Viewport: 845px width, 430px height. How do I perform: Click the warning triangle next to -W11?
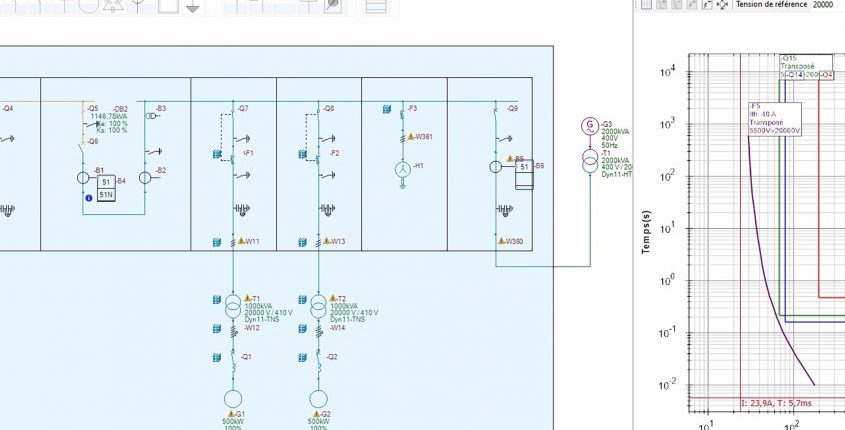point(241,240)
